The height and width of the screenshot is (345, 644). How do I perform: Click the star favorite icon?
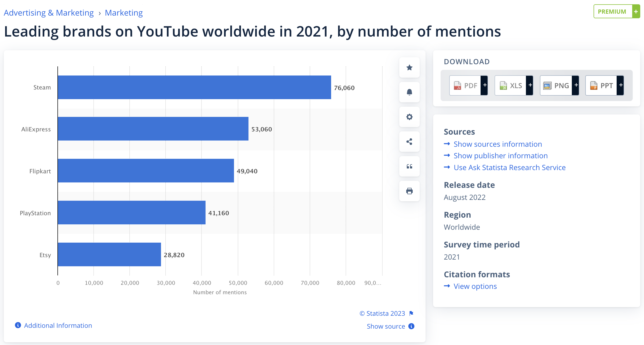[409, 67]
